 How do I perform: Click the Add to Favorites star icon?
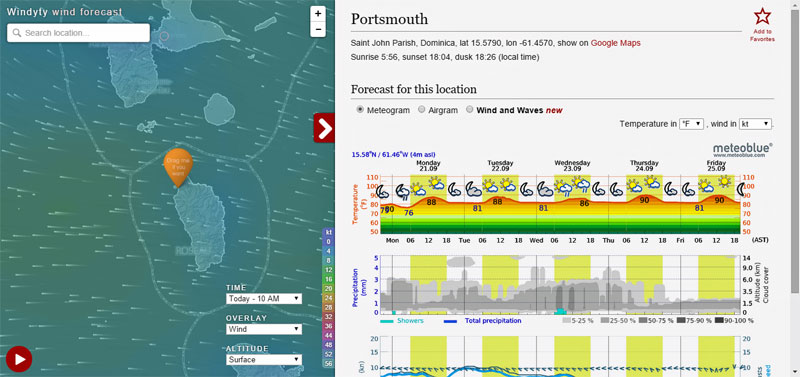click(762, 17)
